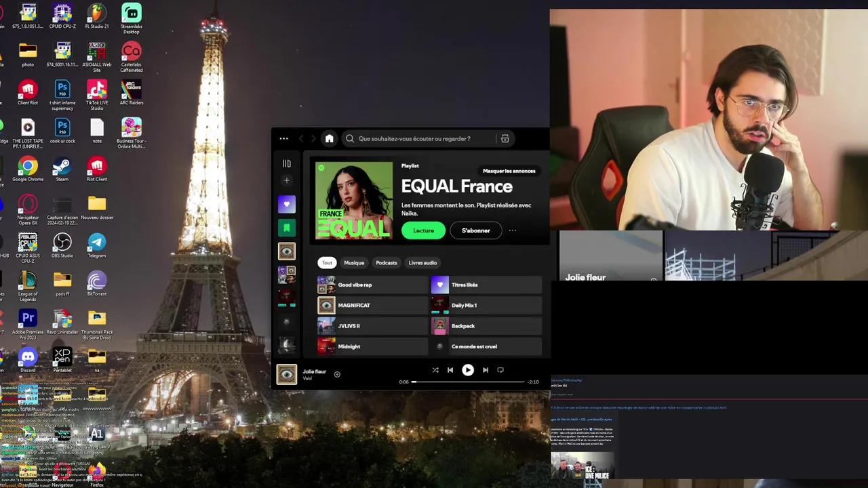This screenshot has height=488, width=868.
Task: Resume playback with play button
Action: 468,370
